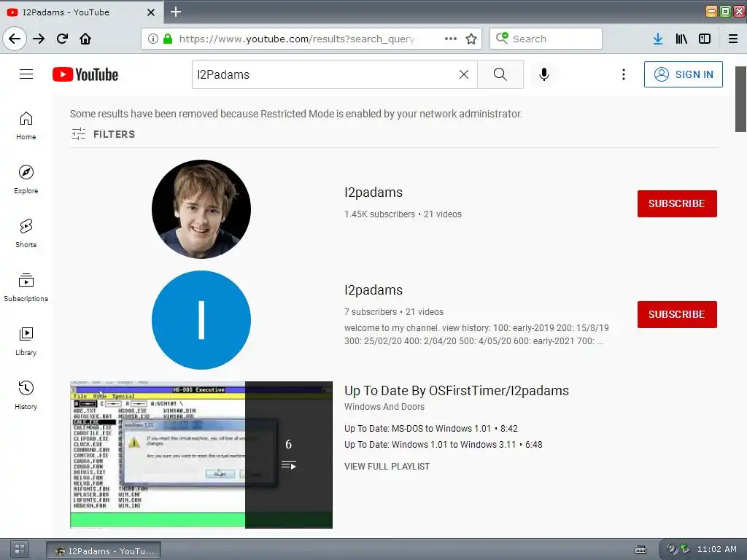The width and height of the screenshot is (747, 560).
Task: Bookmark this page with the star icon
Action: (471, 39)
